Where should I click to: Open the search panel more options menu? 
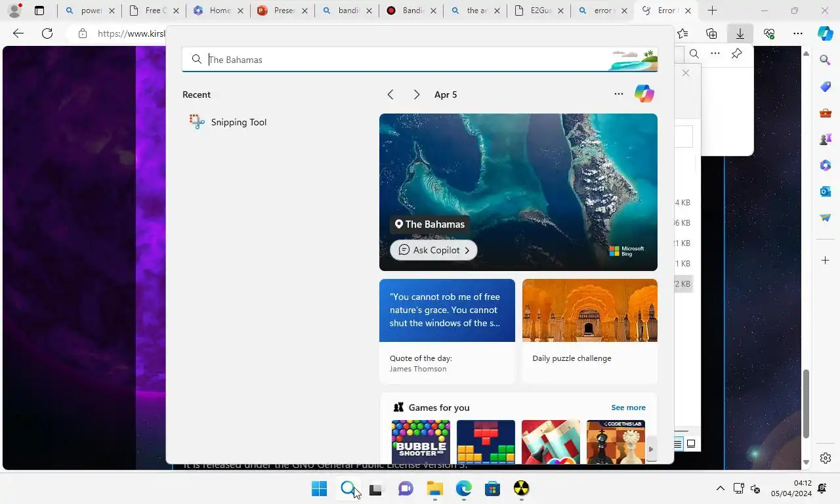[x=618, y=94]
